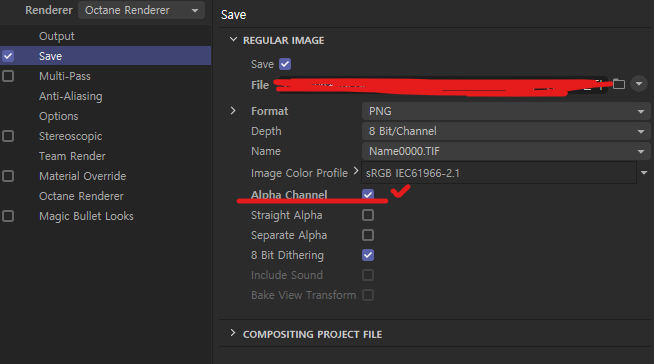The width and height of the screenshot is (654, 364).
Task: Open the Format dropdown showing PNG
Action: [506, 111]
